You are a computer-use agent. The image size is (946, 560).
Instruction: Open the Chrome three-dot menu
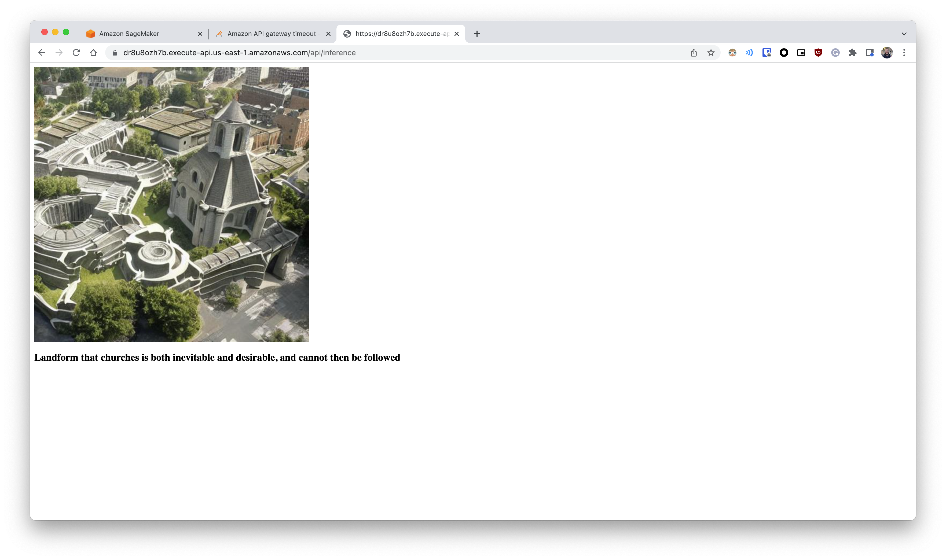click(904, 53)
